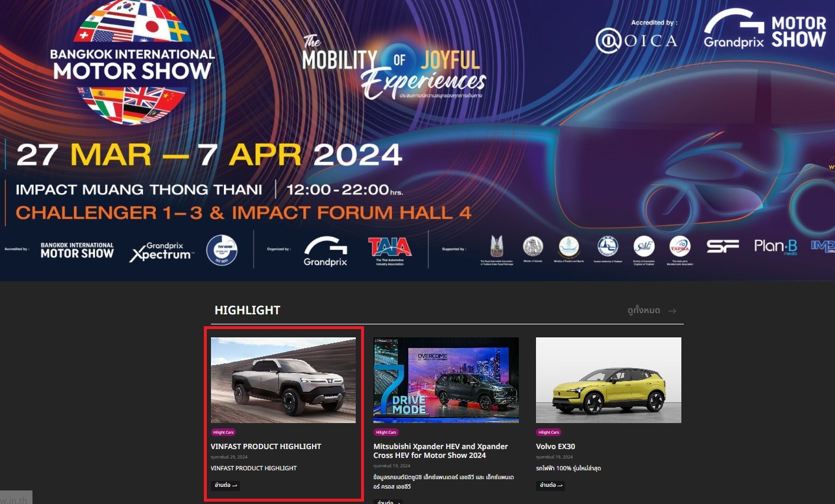Open the Volvo EX30 article title
This screenshot has width=835, height=504.
(555, 447)
